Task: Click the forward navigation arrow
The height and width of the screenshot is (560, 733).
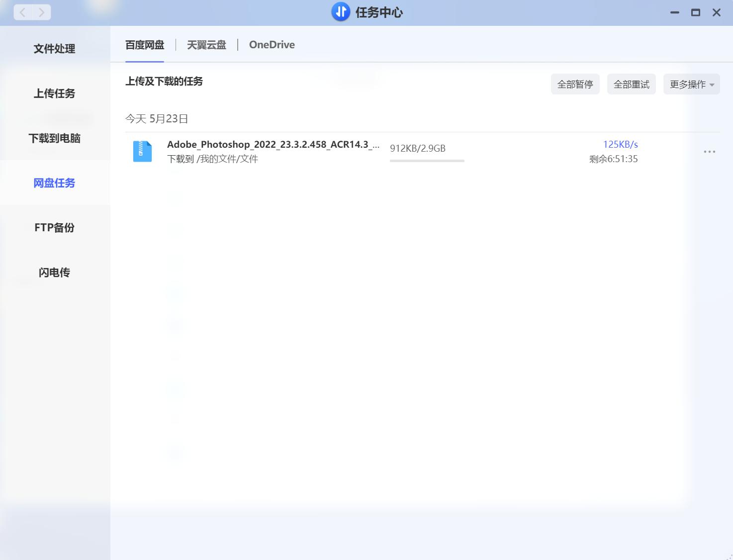Action: coord(42,12)
